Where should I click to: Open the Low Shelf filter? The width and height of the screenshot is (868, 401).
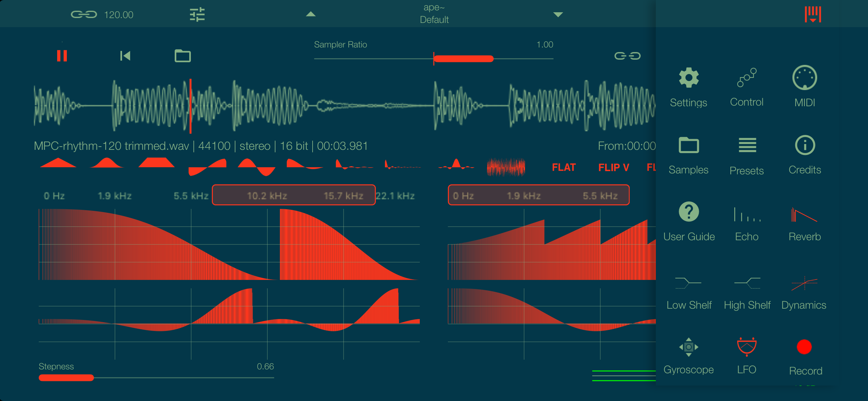tap(688, 283)
